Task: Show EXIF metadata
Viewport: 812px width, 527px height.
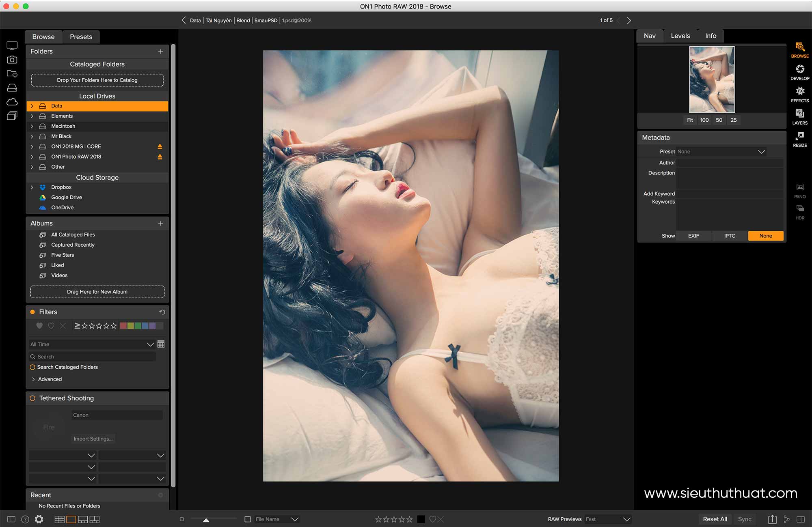Action: pos(693,236)
